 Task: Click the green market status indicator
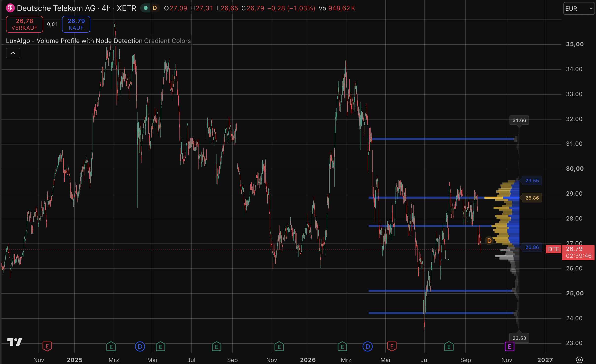pyautogui.click(x=146, y=8)
